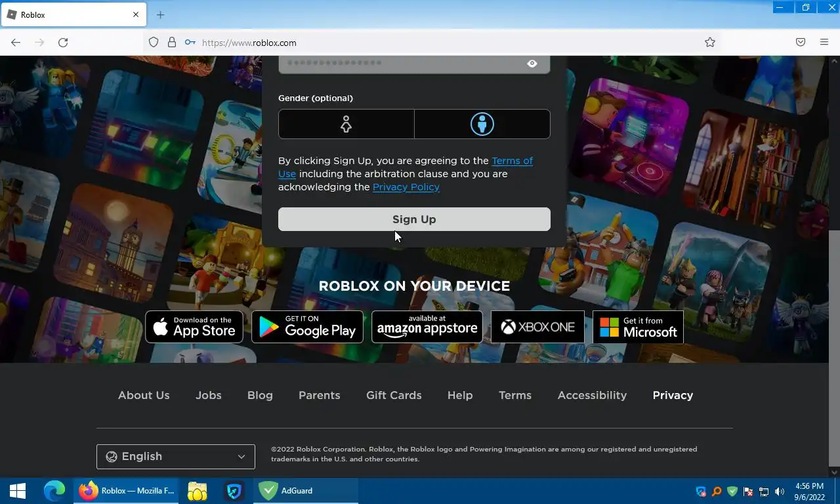Open Firefox hamburger application menu
Viewport: 840px width, 504px height.
click(824, 43)
